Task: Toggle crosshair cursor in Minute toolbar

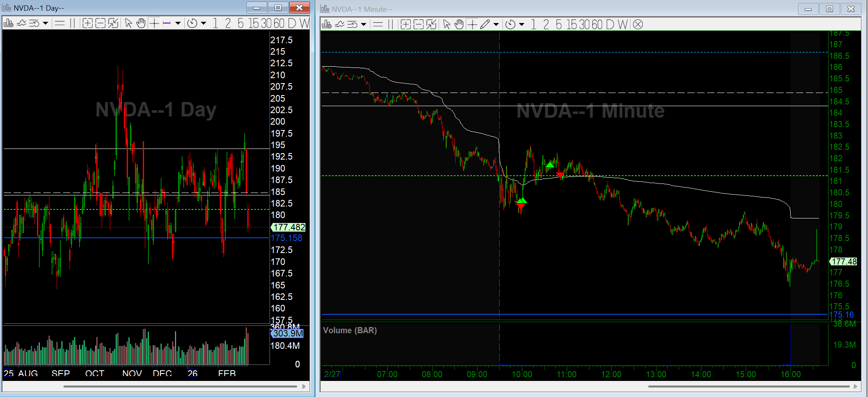Action: [472, 25]
